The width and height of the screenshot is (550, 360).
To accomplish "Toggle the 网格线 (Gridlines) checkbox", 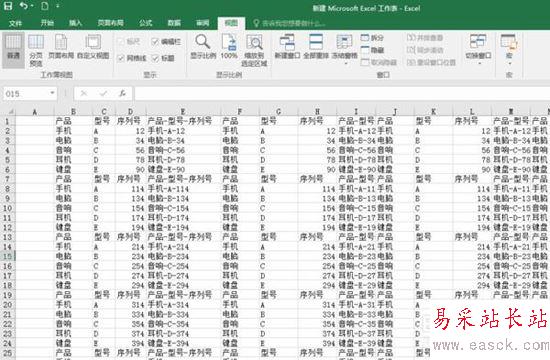I will 132,58.
